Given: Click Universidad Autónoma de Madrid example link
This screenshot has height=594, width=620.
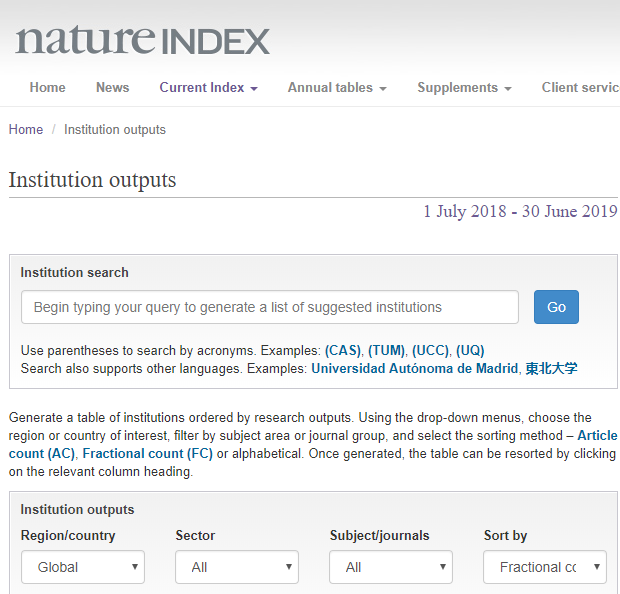Looking at the screenshot, I should click(x=415, y=369).
